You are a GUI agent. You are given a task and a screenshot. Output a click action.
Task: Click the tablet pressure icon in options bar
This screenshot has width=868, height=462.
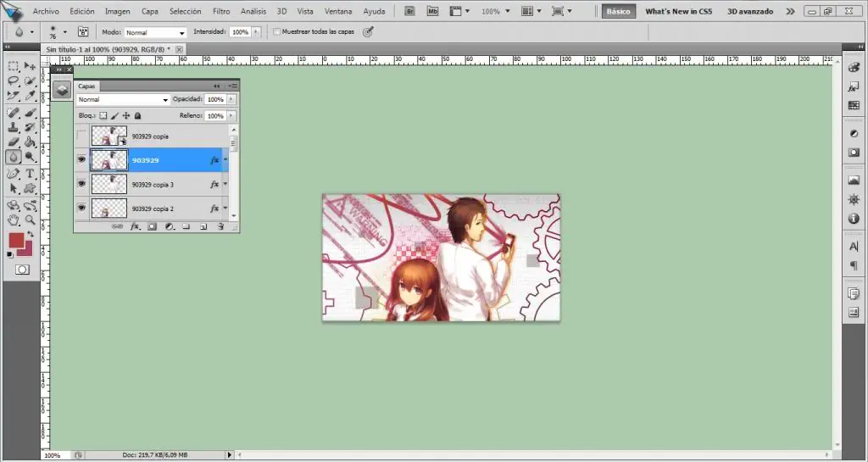click(x=368, y=32)
